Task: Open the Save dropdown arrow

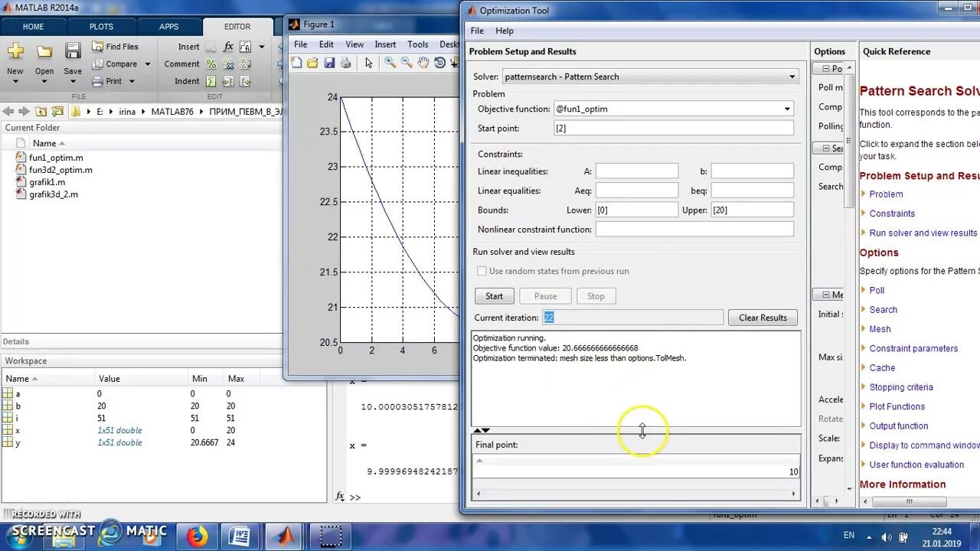Action: point(73,82)
